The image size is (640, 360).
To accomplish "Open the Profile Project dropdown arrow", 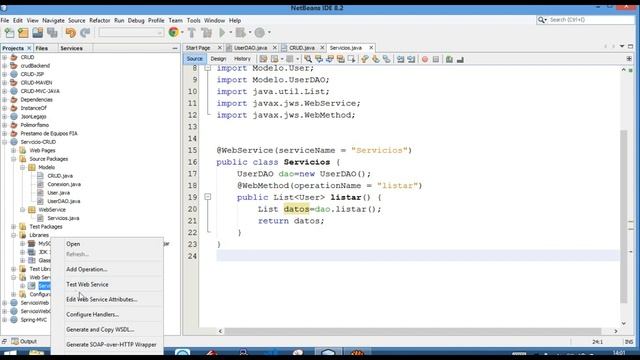I will tap(269, 33).
